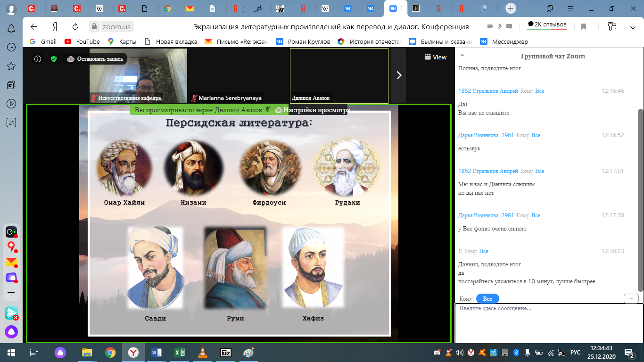Toggle camera permission icon in address bar

click(490, 27)
